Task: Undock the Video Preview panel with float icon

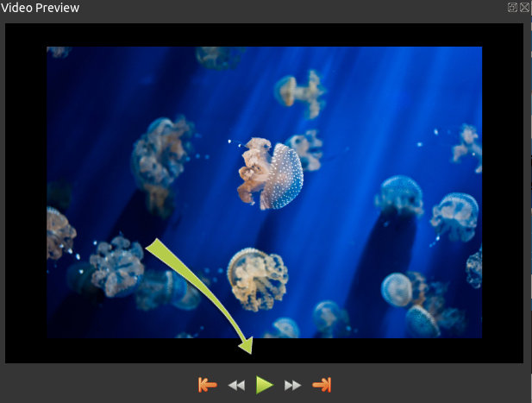Action: (513, 7)
